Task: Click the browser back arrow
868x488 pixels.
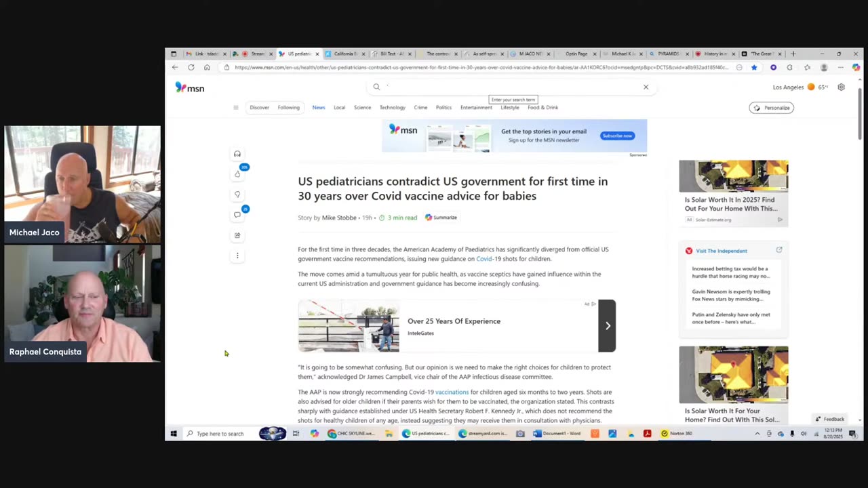Action: click(x=175, y=68)
